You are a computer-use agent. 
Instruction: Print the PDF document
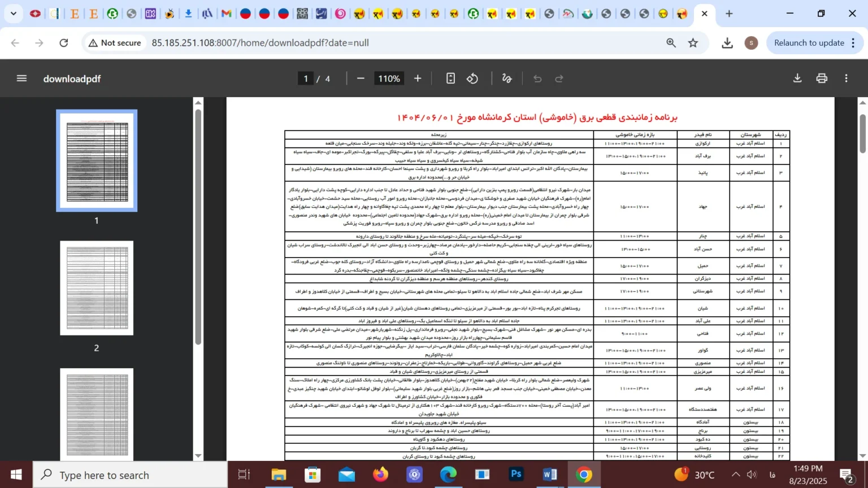[822, 79]
